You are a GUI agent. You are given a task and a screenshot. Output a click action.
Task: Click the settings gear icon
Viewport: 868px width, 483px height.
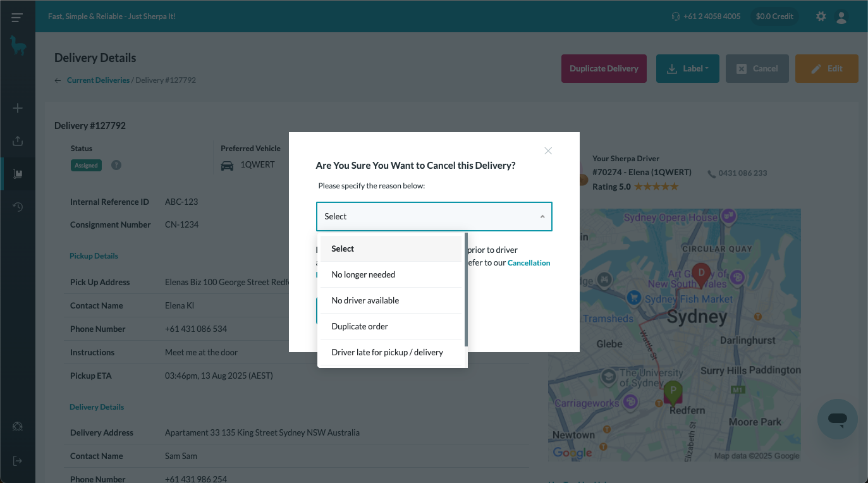(821, 16)
